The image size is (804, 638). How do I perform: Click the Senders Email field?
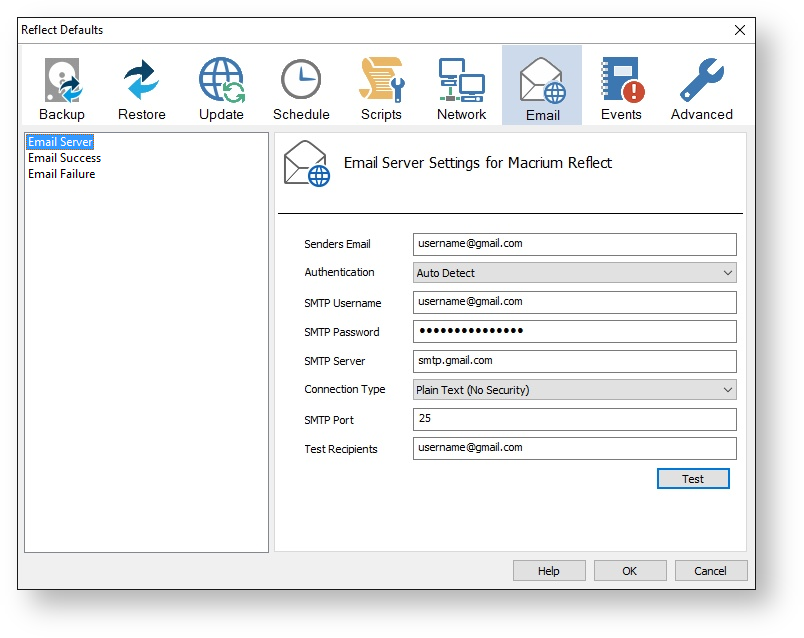pos(575,244)
